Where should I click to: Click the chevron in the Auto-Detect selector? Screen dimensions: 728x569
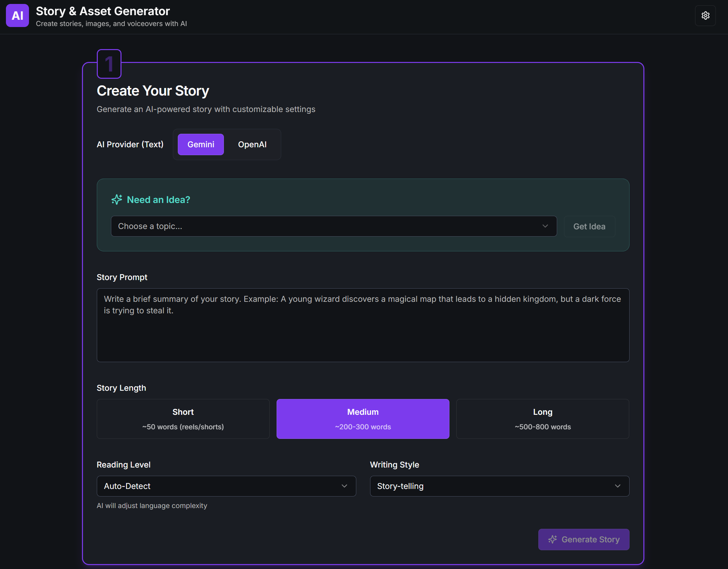coord(345,486)
